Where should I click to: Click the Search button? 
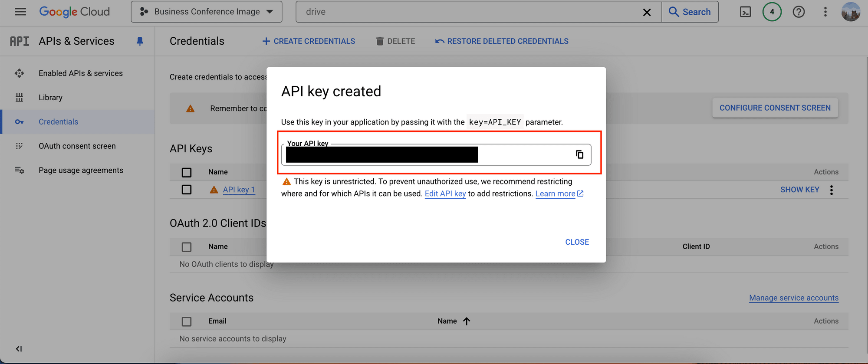coord(690,12)
